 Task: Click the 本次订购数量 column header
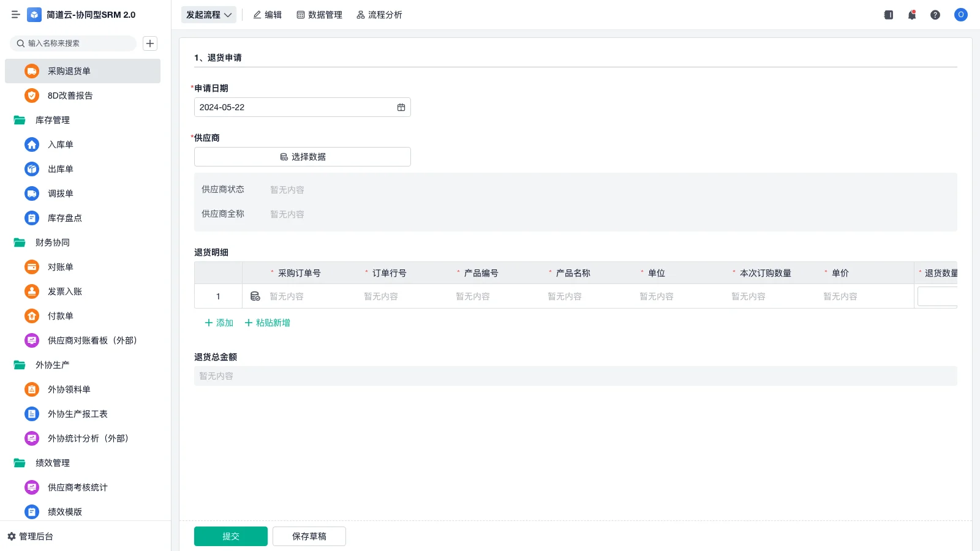766,273
